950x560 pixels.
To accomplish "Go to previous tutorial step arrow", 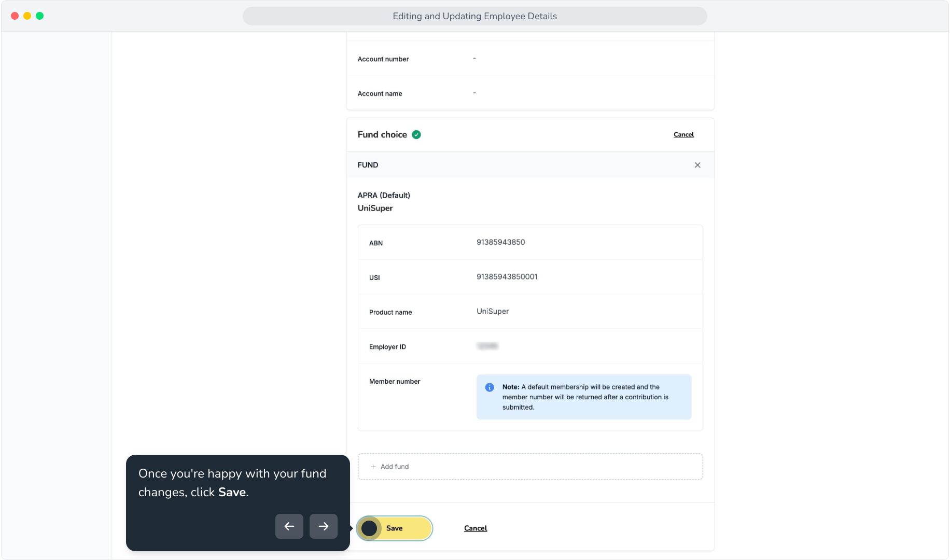I will click(x=289, y=526).
